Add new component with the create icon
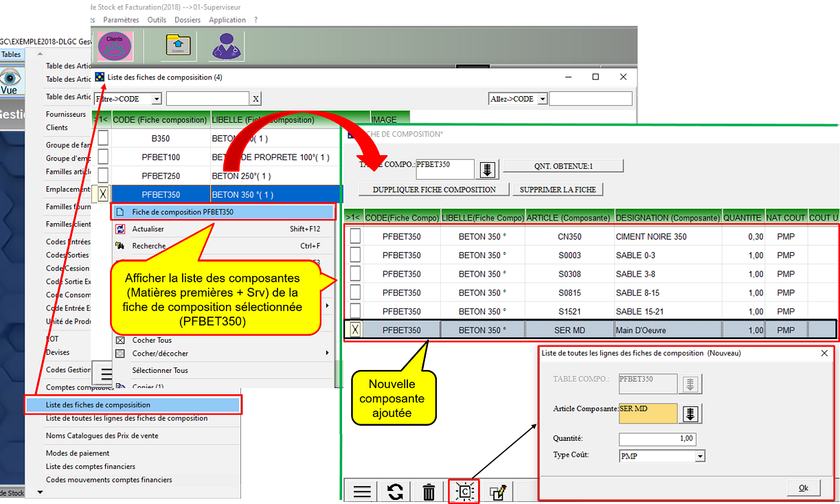 464,492
